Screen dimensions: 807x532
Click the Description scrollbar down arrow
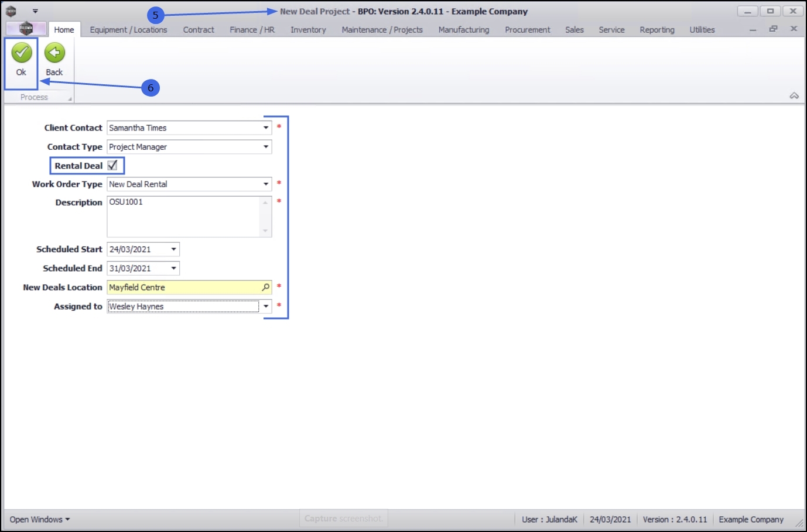point(265,231)
